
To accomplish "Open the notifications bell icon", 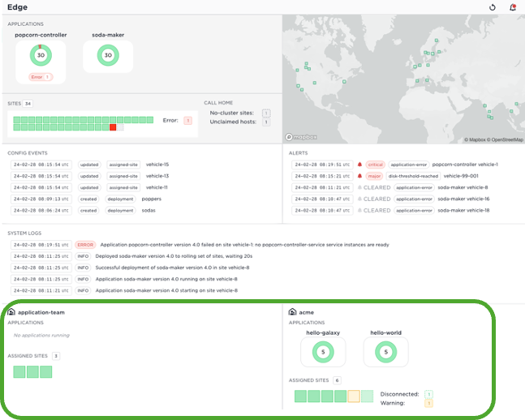I will click(513, 7).
